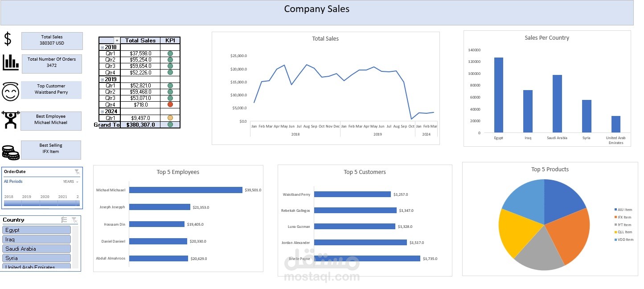
Task: Open the YEARS time level dropdown
Action: click(x=71, y=182)
